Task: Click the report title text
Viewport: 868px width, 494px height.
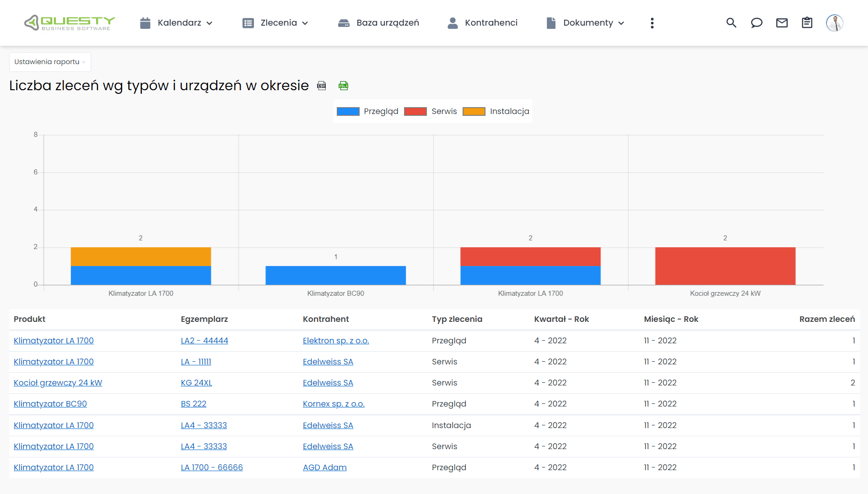Action: (x=159, y=86)
